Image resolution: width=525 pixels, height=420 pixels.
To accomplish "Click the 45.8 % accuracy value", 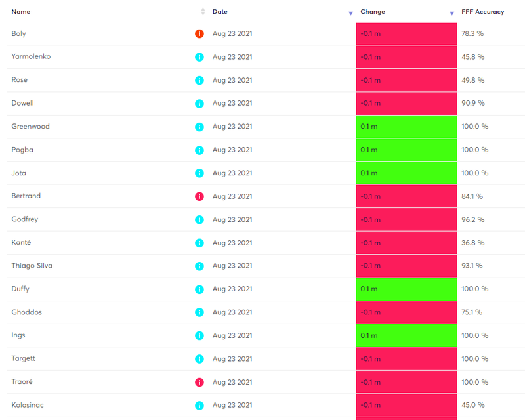I will click(472, 57).
